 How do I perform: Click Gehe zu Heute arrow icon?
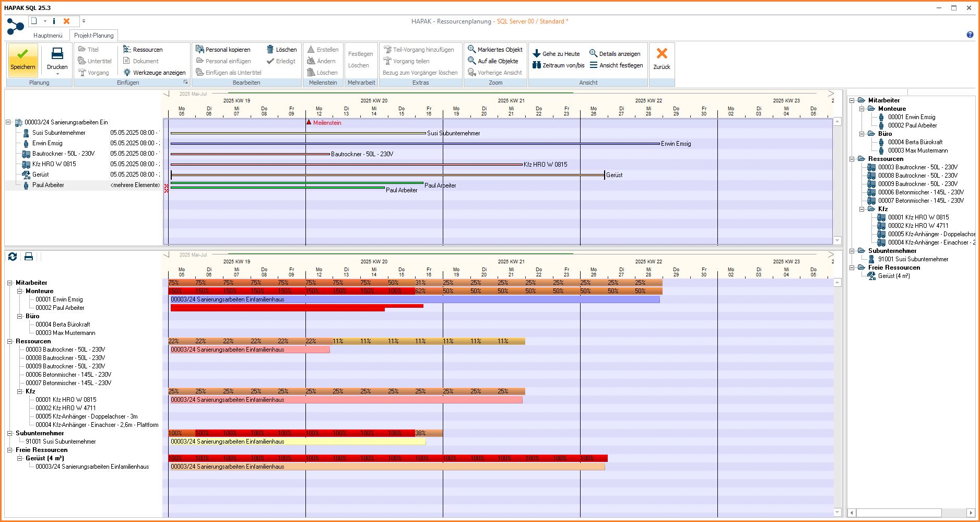click(x=536, y=54)
